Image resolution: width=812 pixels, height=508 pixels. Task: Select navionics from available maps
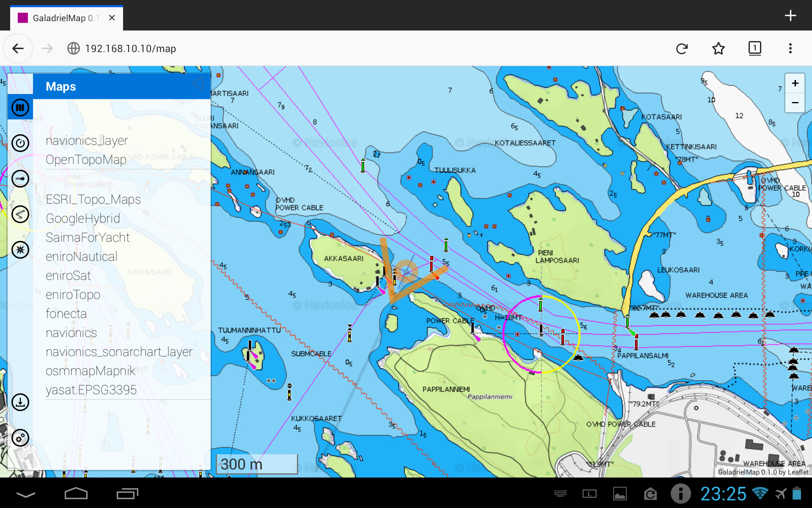coord(71,333)
